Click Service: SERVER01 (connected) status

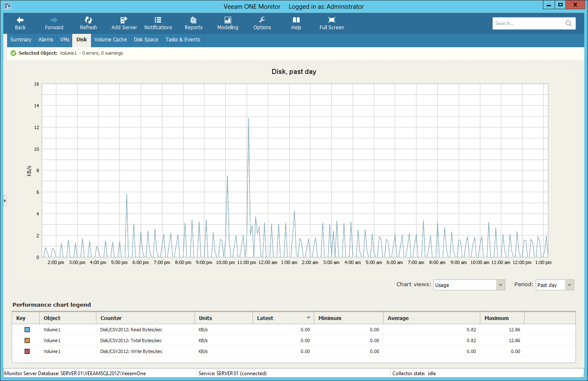(232, 373)
